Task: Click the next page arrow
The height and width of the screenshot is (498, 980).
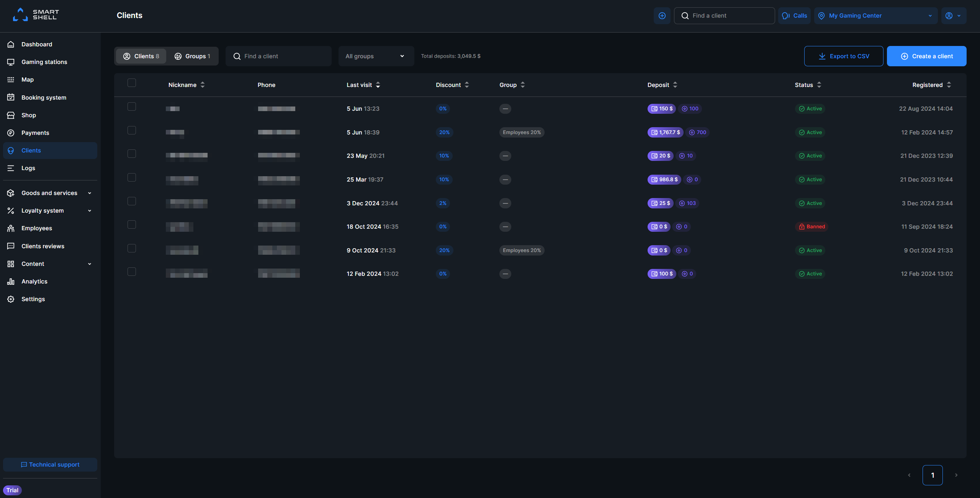Action: (x=956, y=475)
